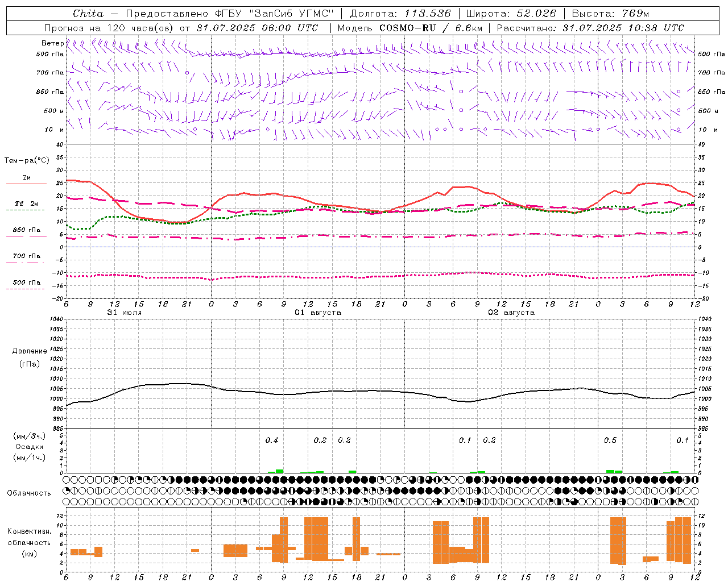Click the red solid "2м" legend line

26,184
